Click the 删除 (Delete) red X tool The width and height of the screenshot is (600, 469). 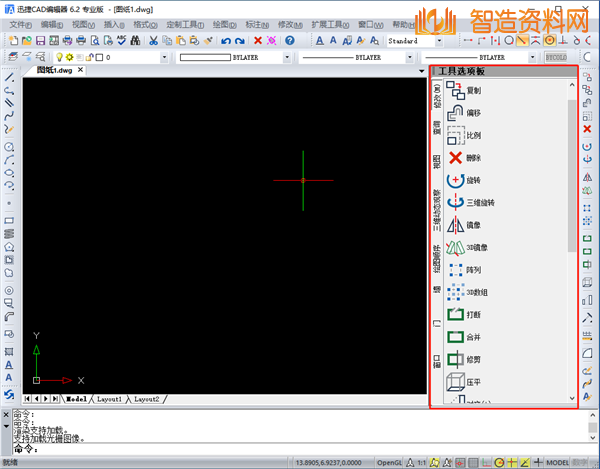click(456, 158)
